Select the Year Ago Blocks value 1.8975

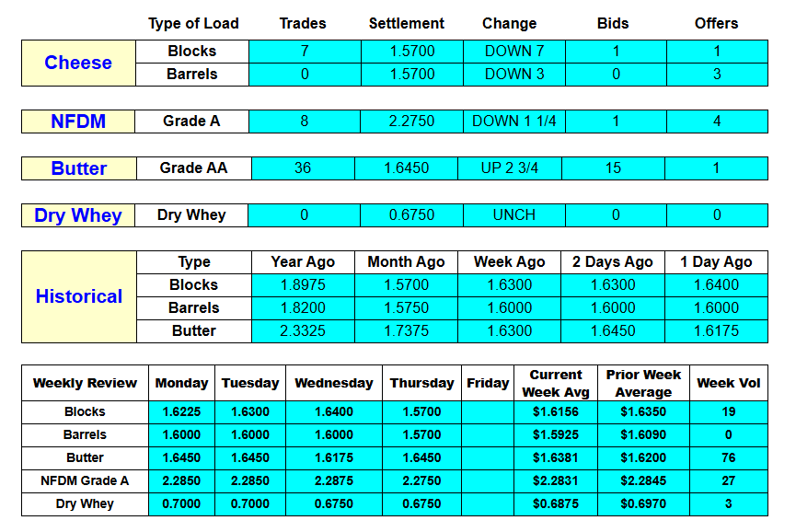pos(303,285)
